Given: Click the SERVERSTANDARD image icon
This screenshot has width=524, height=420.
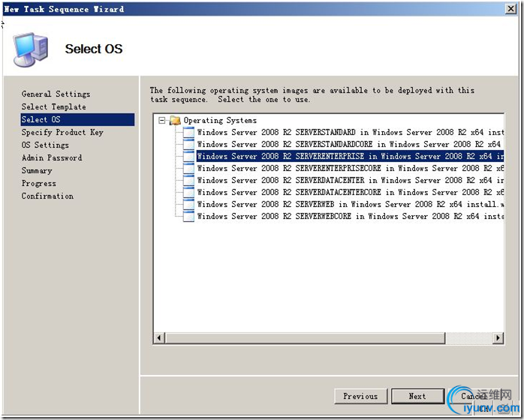Looking at the screenshot, I should point(188,132).
